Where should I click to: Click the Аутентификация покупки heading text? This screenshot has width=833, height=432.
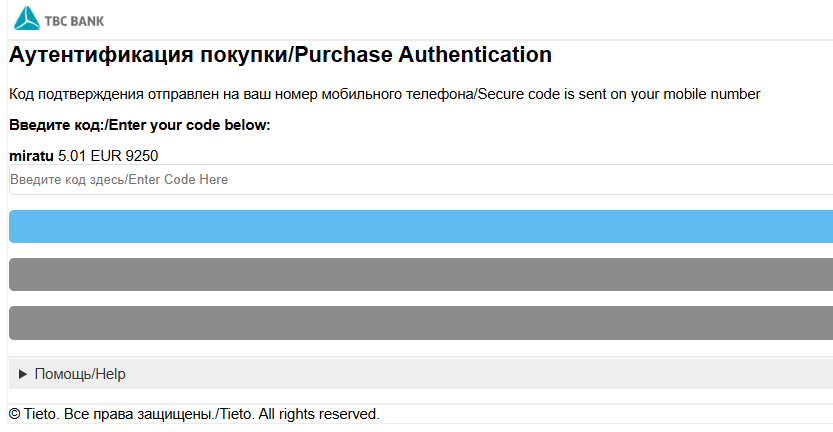click(148, 55)
